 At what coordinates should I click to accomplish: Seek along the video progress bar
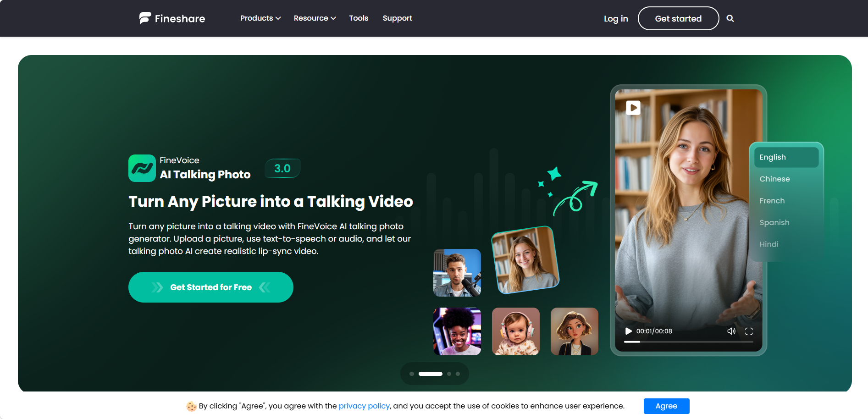[x=688, y=342]
